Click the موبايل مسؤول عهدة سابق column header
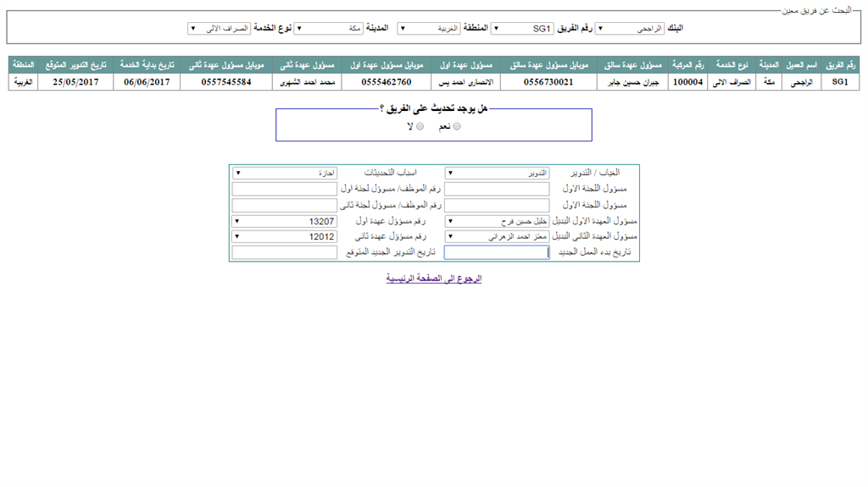This screenshot has width=868, height=487. coord(548,65)
